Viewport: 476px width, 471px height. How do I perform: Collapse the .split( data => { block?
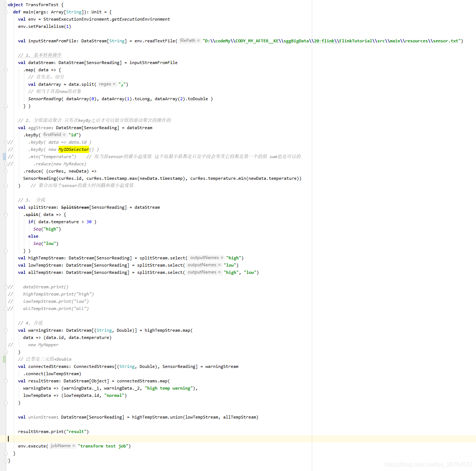(x=6, y=215)
